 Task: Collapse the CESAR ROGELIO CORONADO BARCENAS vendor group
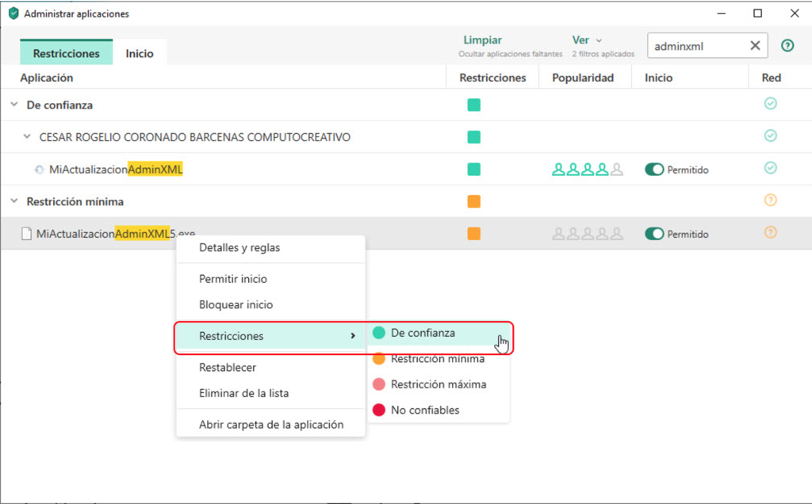point(27,137)
